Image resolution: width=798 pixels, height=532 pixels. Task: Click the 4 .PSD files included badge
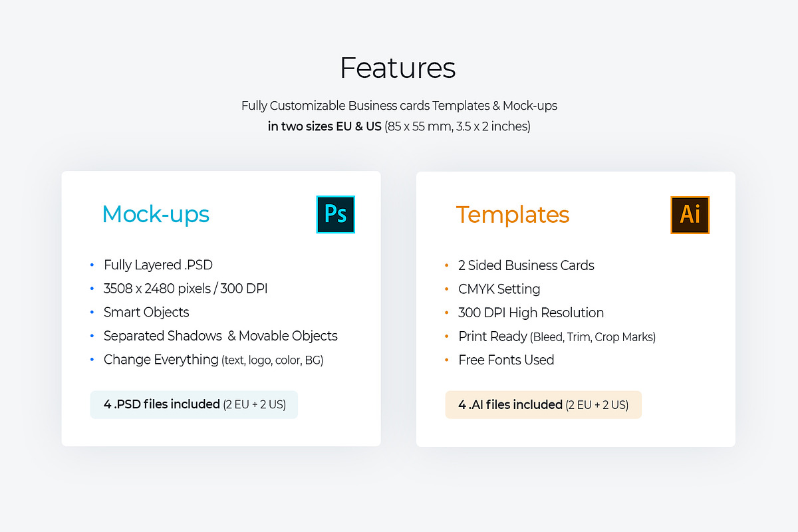tap(194, 404)
